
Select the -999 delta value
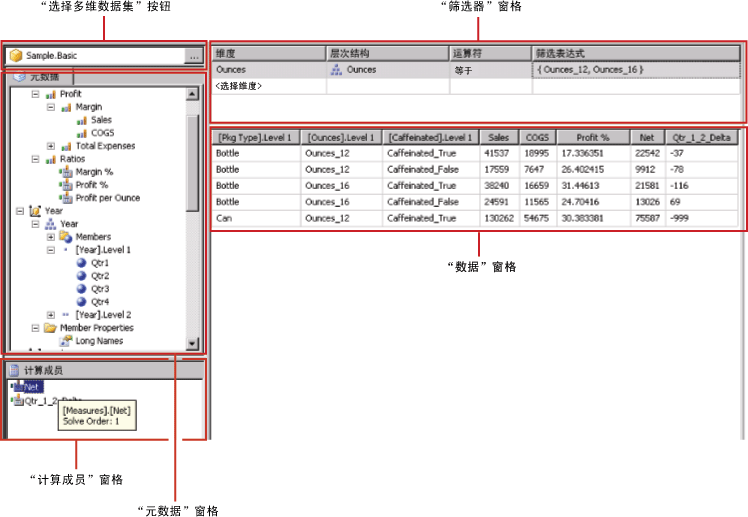pyautogui.click(x=701, y=218)
